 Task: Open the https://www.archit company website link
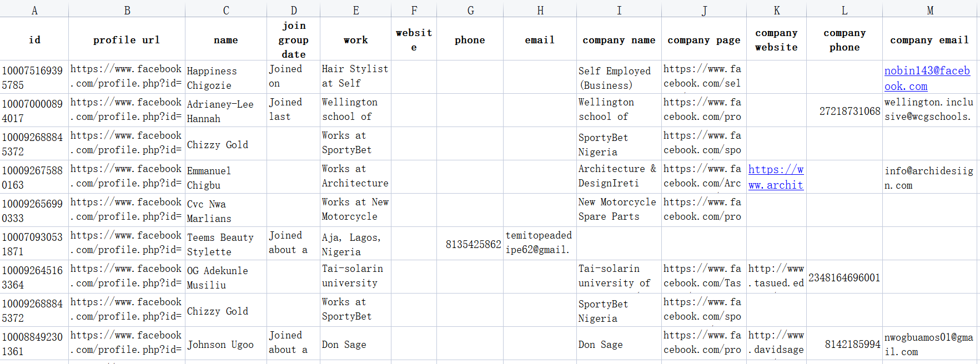pos(776,177)
